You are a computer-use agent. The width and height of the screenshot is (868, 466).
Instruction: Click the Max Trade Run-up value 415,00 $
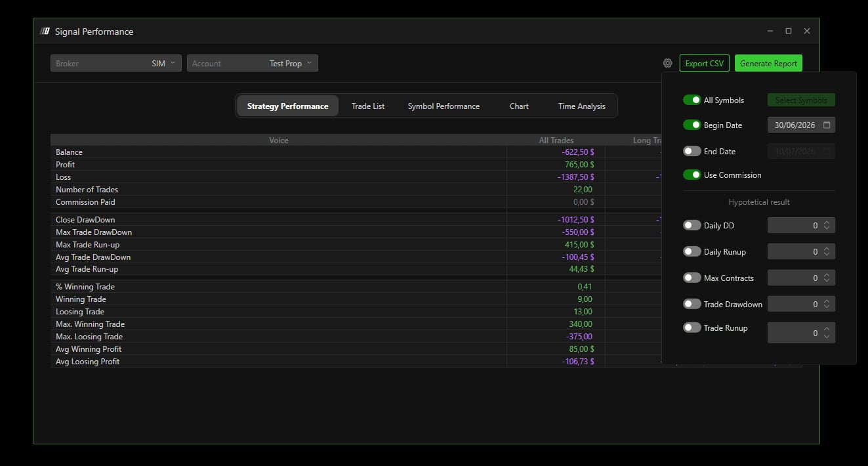point(579,245)
